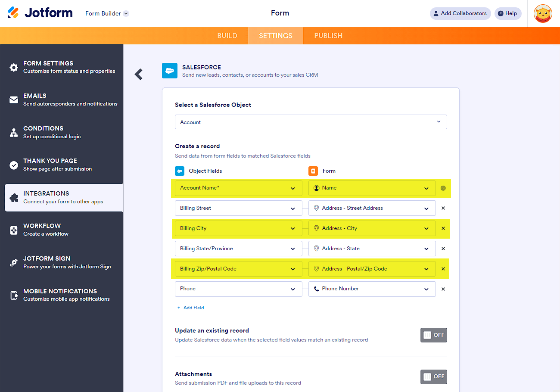The height and width of the screenshot is (392, 560).
Task: Click the Add Field link
Action: pos(190,308)
